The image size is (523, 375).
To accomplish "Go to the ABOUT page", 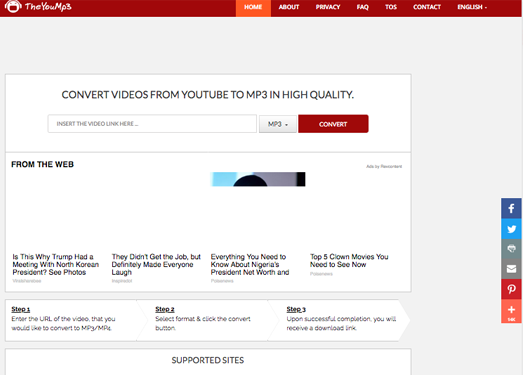I will [289, 7].
